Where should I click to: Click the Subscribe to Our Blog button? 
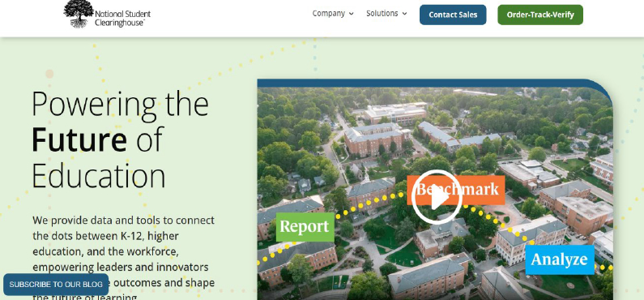click(x=56, y=285)
